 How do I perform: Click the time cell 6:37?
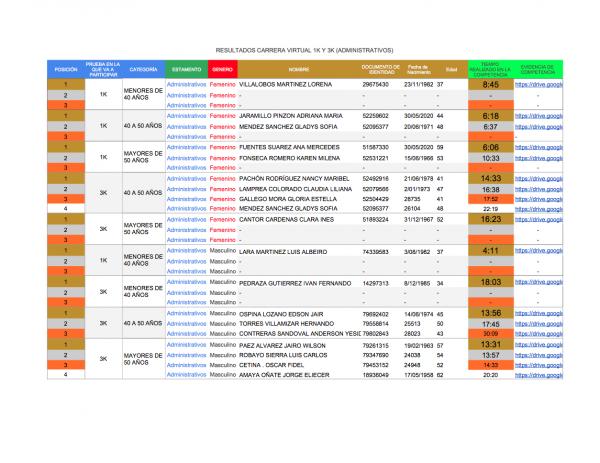click(x=491, y=127)
